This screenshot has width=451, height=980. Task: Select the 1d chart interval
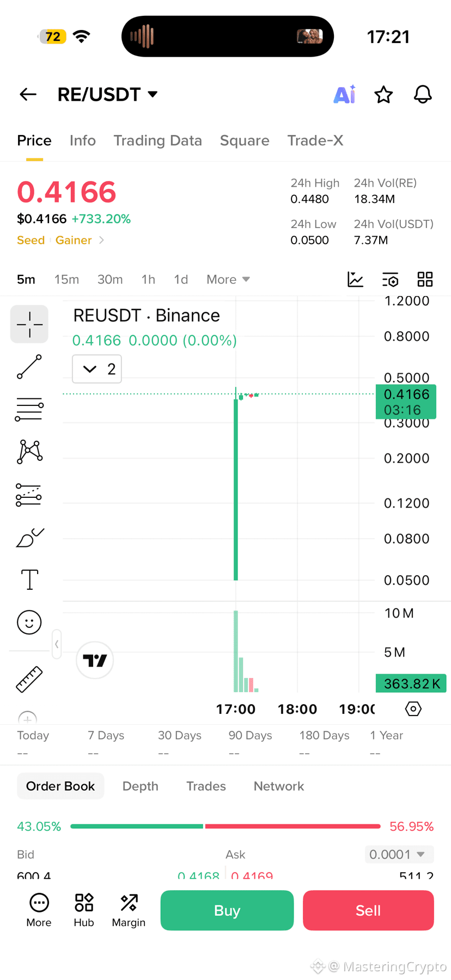181,280
